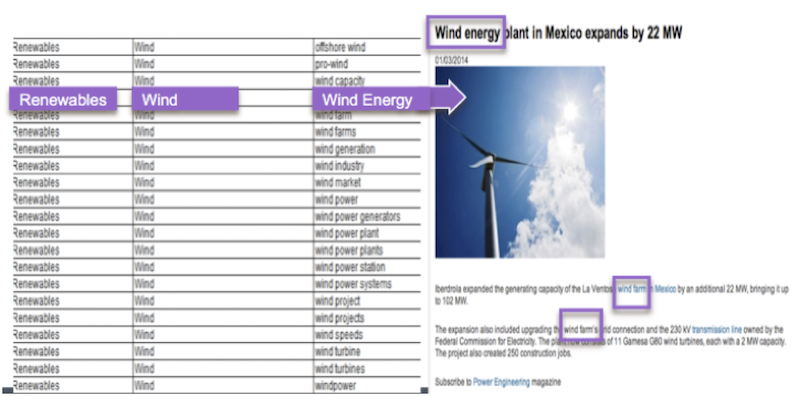The image size is (800, 396).
Task: Click the article date 01/03/2014
Action: [452, 60]
